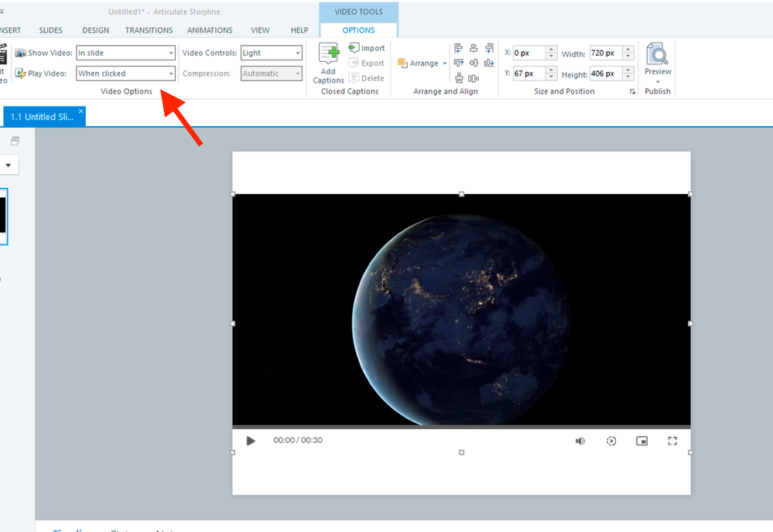Click the video volume speaker icon
Image resolution: width=773 pixels, height=532 pixels.
pos(580,441)
